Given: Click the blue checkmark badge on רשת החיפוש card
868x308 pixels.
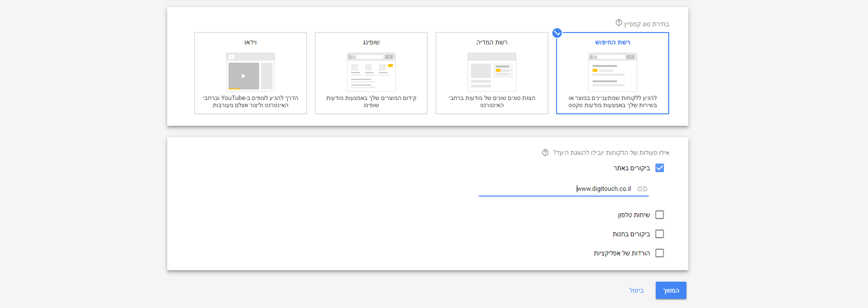Looking at the screenshot, I should [x=557, y=33].
